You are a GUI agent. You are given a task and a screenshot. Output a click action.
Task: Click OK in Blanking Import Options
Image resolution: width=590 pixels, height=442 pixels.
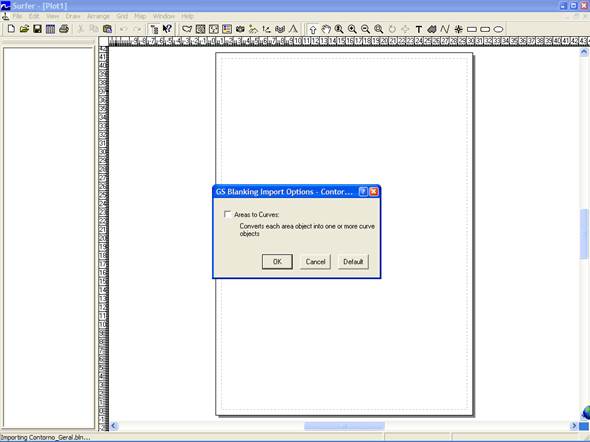pyautogui.click(x=277, y=261)
